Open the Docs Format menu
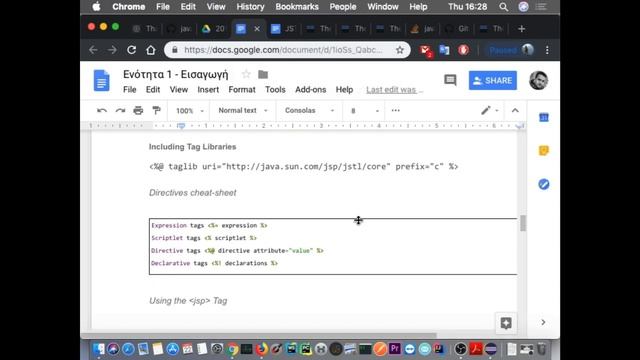Image resolution: width=640 pixels, height=360 pixels. pos(242,90)
